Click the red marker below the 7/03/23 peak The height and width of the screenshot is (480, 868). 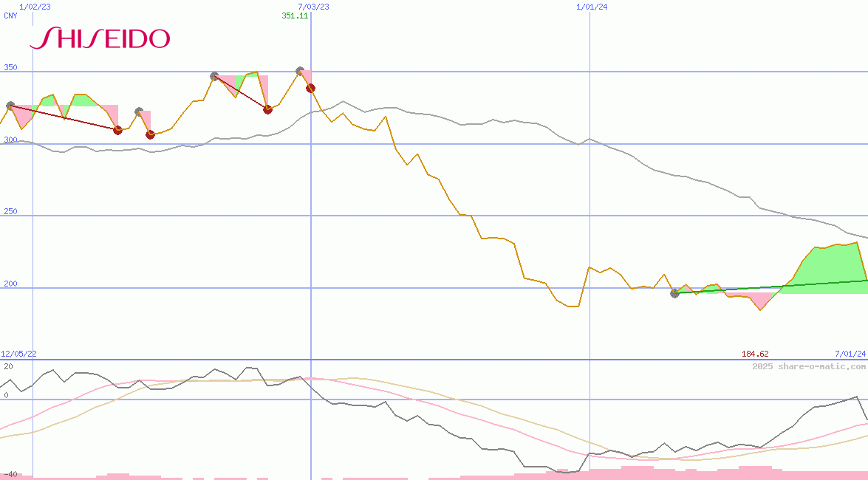tap(310, 87)
